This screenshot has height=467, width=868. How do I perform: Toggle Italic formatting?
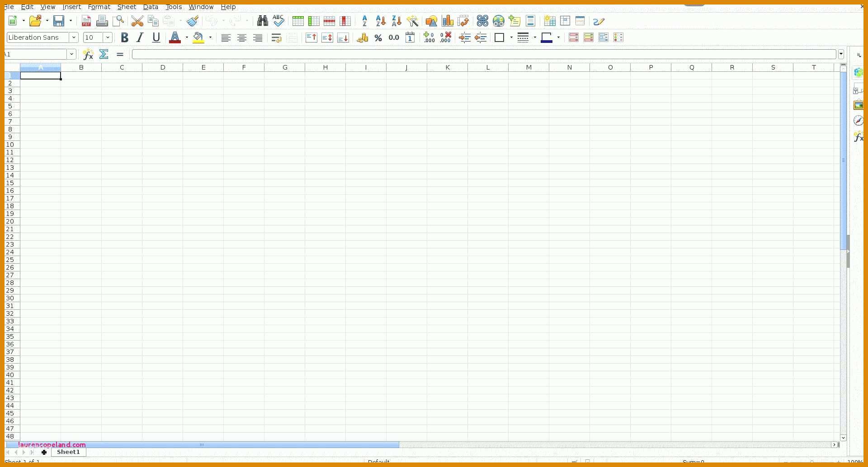click(x=140, y=38)
